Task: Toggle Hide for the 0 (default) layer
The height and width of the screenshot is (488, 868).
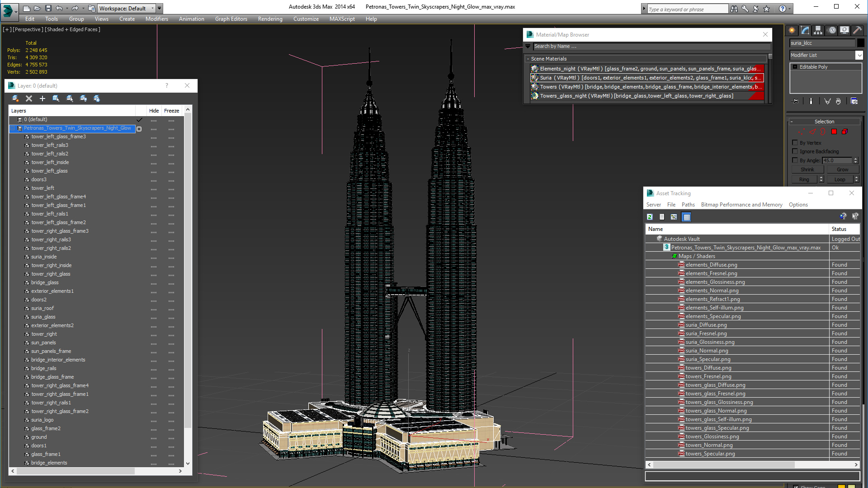Action: 154,120
